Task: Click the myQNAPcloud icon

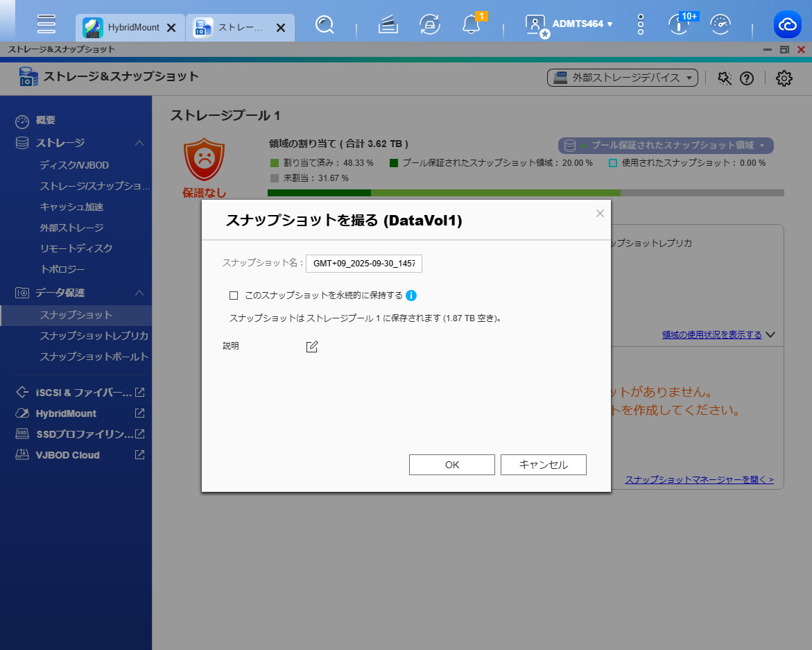Action: [788, 26]
